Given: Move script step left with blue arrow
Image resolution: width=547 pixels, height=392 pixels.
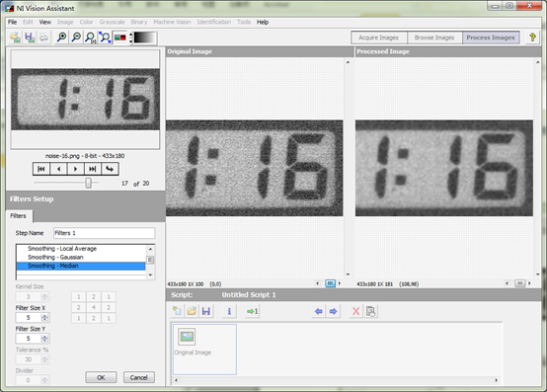Looking at the screenshot, I should coord(318,311).
